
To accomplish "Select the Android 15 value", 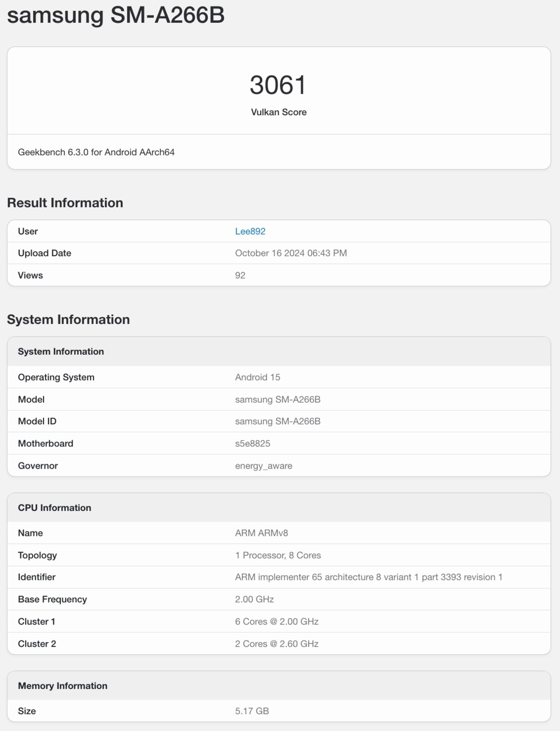I will tap(257, 377).
